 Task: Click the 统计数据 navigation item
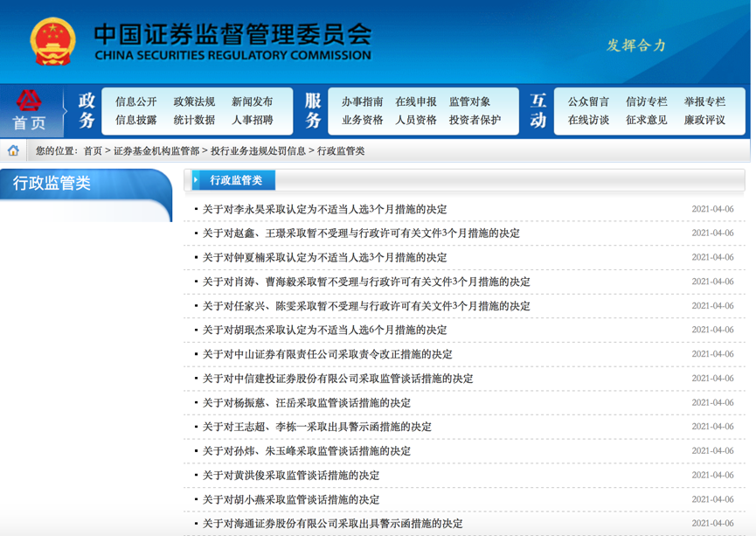pyautogui.click(x=194, y=120)
